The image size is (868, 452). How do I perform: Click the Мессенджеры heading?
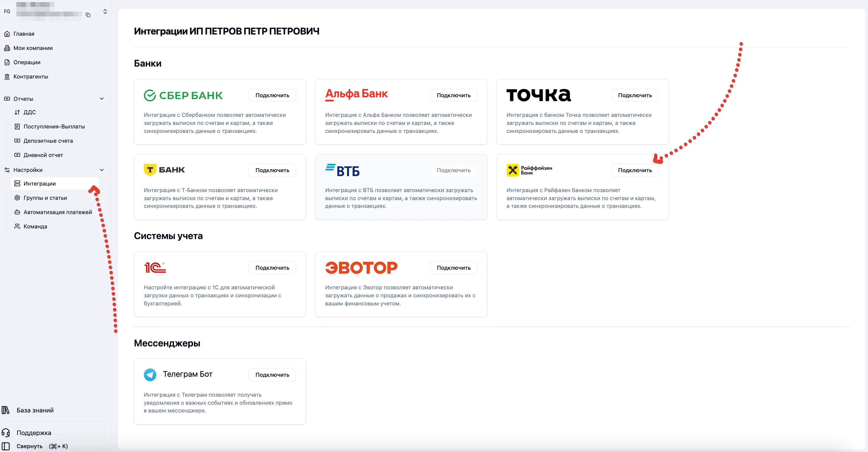[x=167, y=343]
